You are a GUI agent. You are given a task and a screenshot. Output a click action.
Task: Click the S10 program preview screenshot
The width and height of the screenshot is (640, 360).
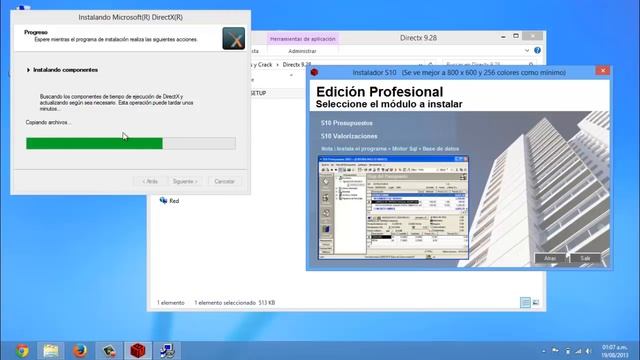click(x=393, y=207)
